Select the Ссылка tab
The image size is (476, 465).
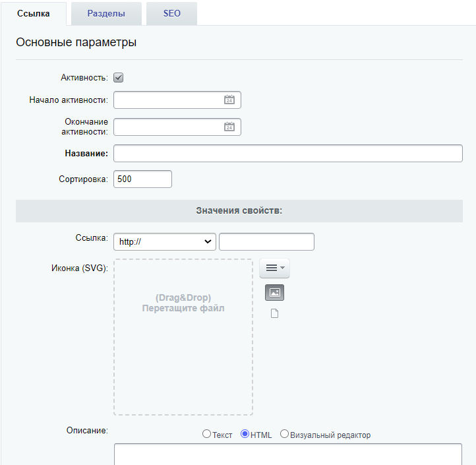[x=34, y=14]
